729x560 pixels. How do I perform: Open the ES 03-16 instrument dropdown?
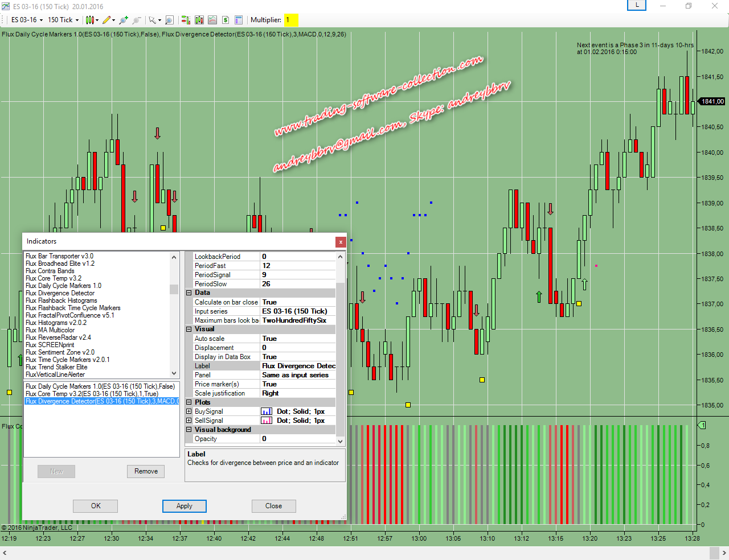[27, 20]
